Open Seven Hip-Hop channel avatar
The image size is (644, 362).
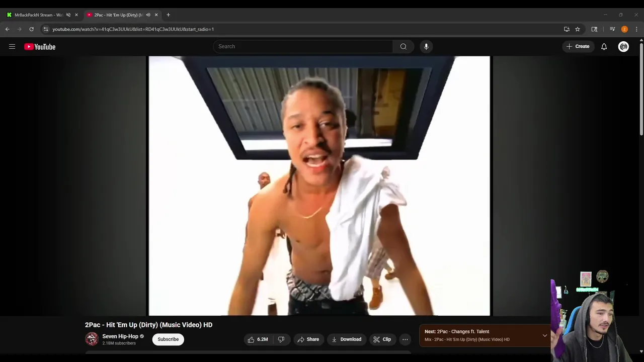pos(92,339)
